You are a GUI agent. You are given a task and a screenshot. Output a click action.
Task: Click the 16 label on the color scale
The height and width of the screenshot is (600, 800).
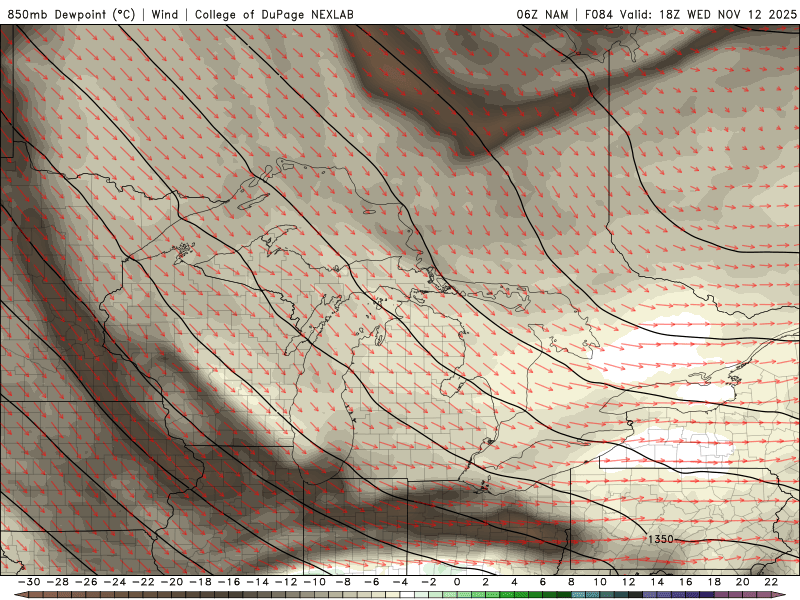point(686,582)
